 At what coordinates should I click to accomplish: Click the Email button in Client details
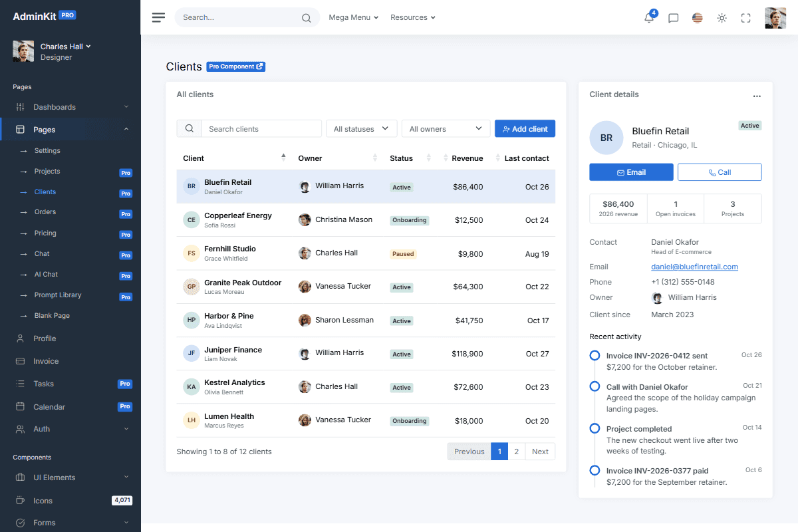coord(631,172)
